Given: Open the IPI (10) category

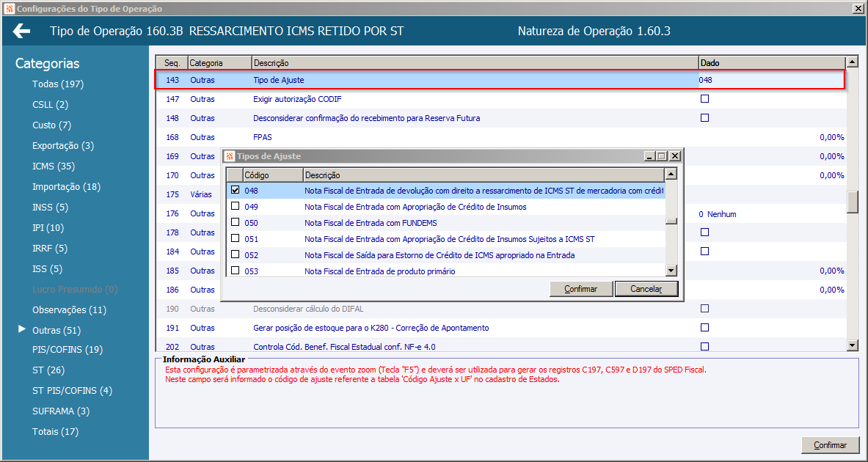Looking at the screenshot, I should tap(48, 227).
